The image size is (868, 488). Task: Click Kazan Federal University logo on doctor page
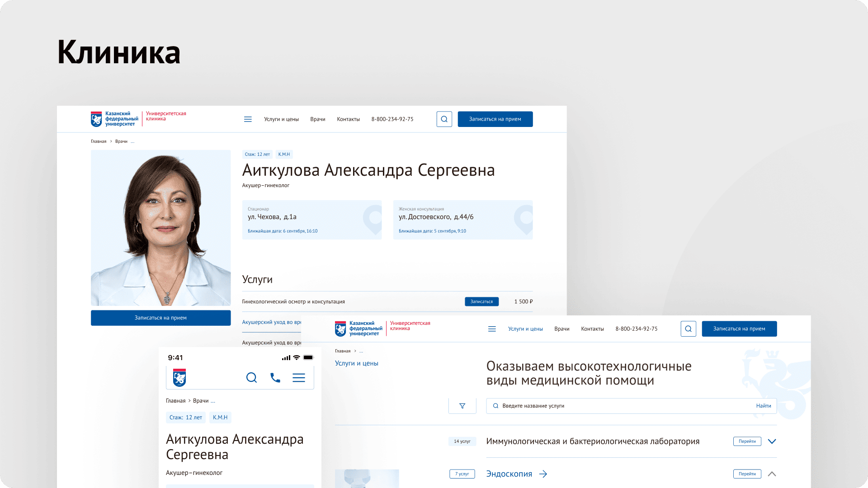click(x=115, y=119)
